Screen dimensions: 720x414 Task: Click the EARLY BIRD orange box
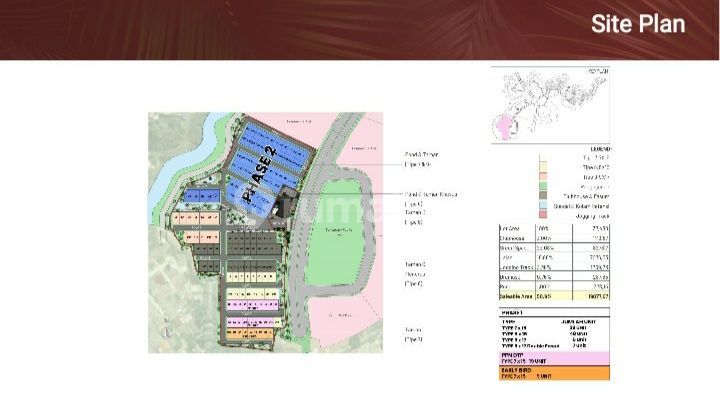point(554,373)
